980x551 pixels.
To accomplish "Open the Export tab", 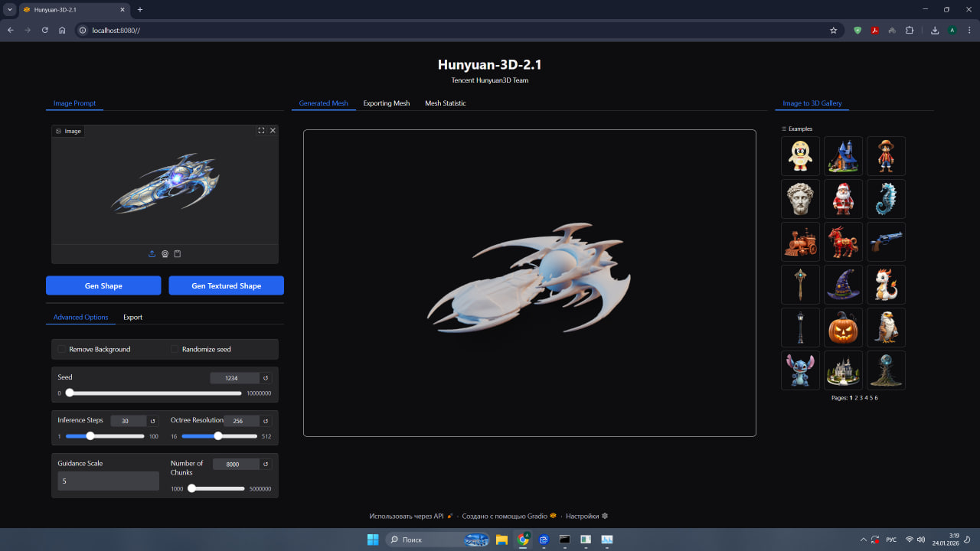I will [x=133, y=317].
